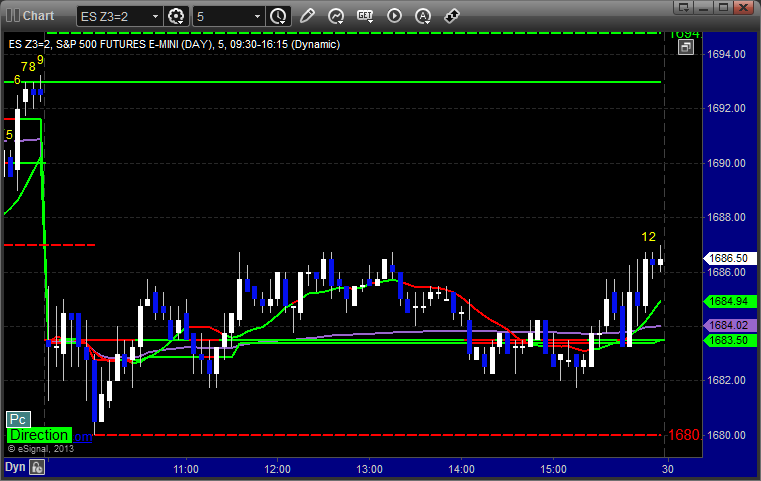761x481 pixels.
Task: Close the chart window
Action: click(x=743, y=7)
